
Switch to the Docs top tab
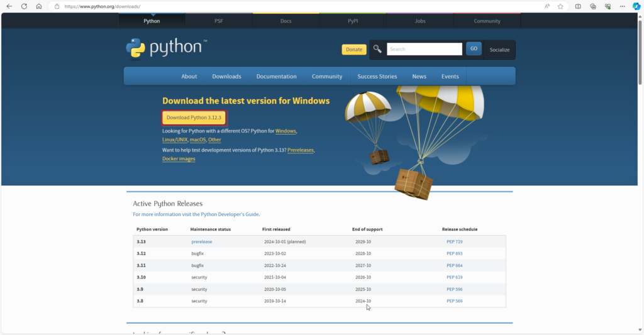pyautogui.click(x=286, y=21)
